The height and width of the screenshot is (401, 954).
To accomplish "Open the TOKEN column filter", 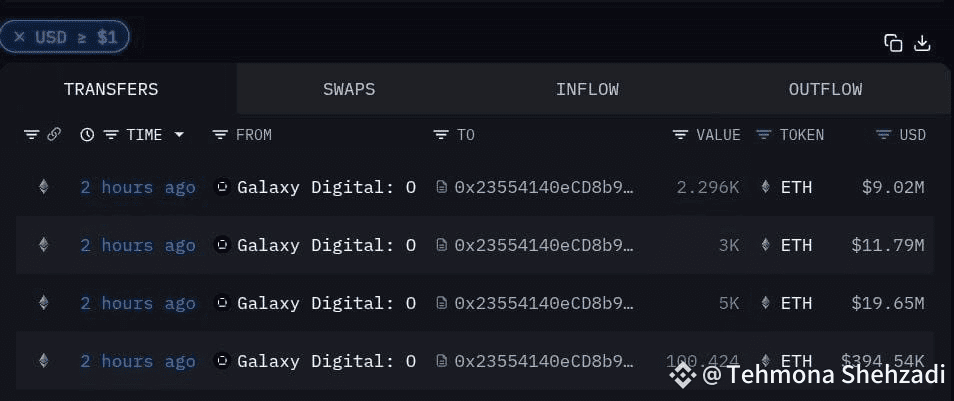I will pyautogui.click(x=764, y=135).
